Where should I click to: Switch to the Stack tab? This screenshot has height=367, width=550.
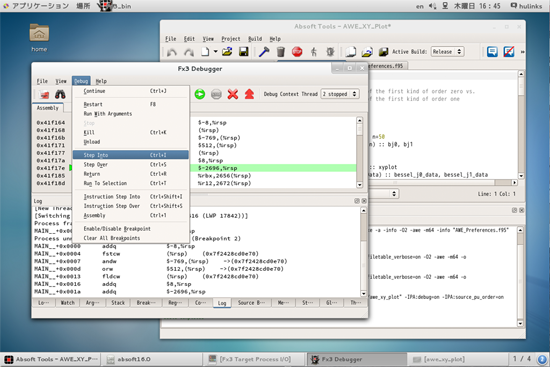[x=118, y=303]
